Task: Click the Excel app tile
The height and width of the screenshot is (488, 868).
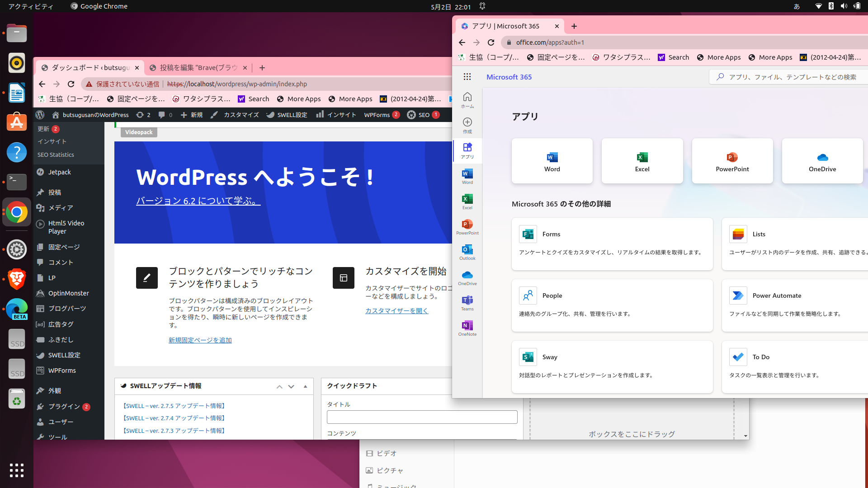Action: 642,161
